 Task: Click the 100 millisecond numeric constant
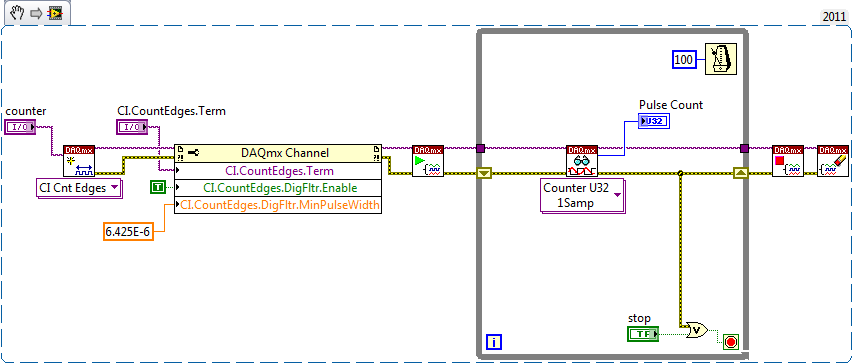point(685,59)
